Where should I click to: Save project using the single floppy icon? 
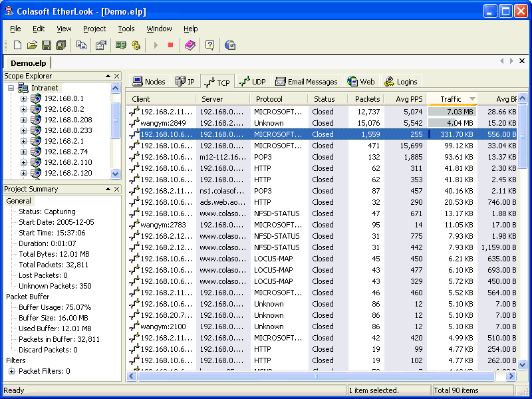(x=47, y=45)
